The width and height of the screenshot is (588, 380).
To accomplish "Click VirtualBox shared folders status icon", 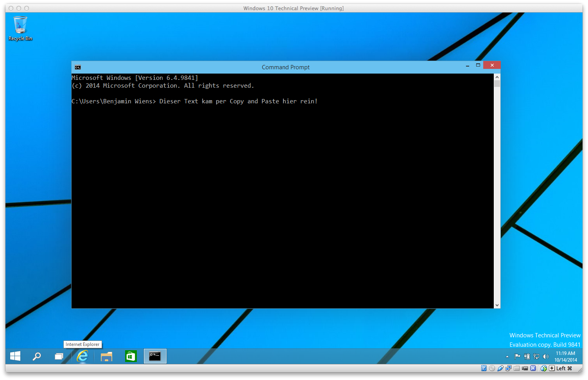I will (516, 368).
